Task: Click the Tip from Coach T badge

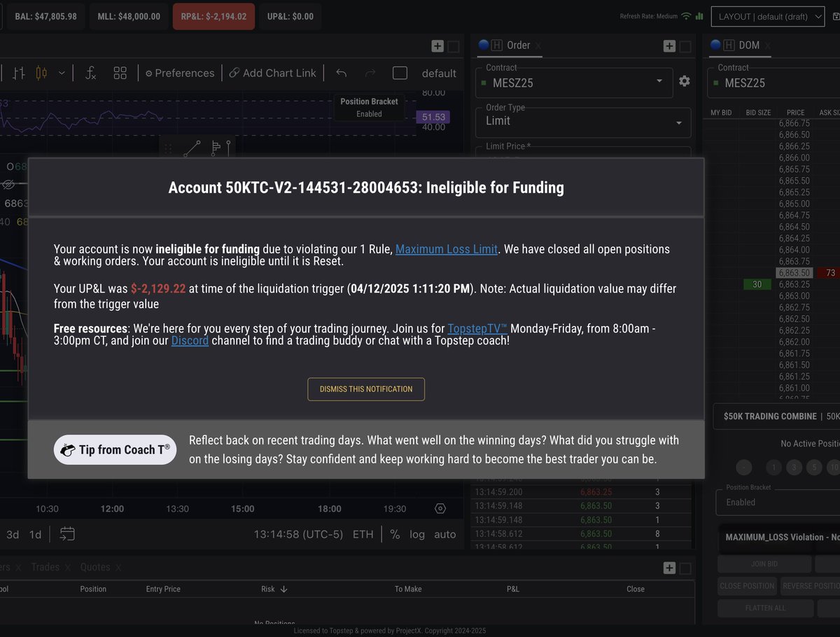Action: coord(115,449)
